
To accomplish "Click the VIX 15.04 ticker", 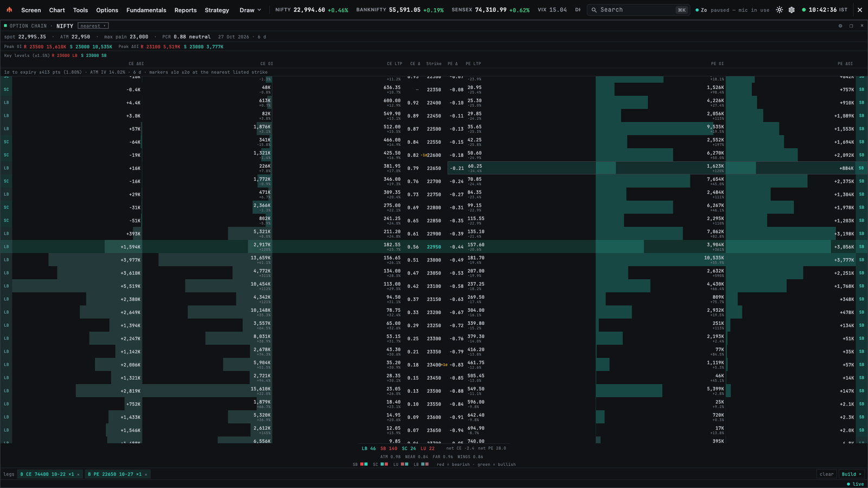I will 552,10.
